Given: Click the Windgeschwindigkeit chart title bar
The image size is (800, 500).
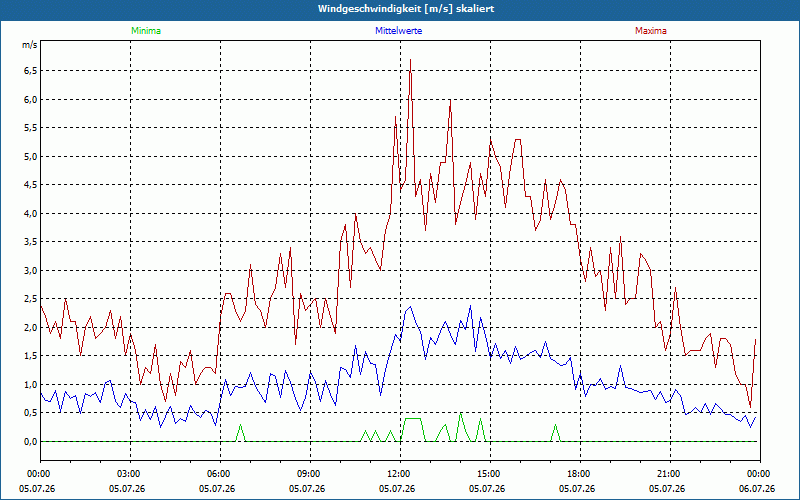Looking at the screenshot, I should point(400,9).
